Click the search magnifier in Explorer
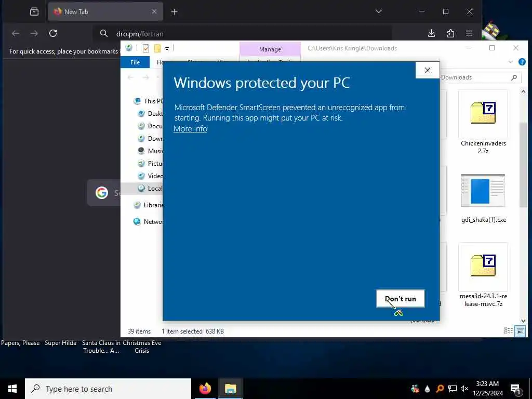 click(x=514, y=78)
